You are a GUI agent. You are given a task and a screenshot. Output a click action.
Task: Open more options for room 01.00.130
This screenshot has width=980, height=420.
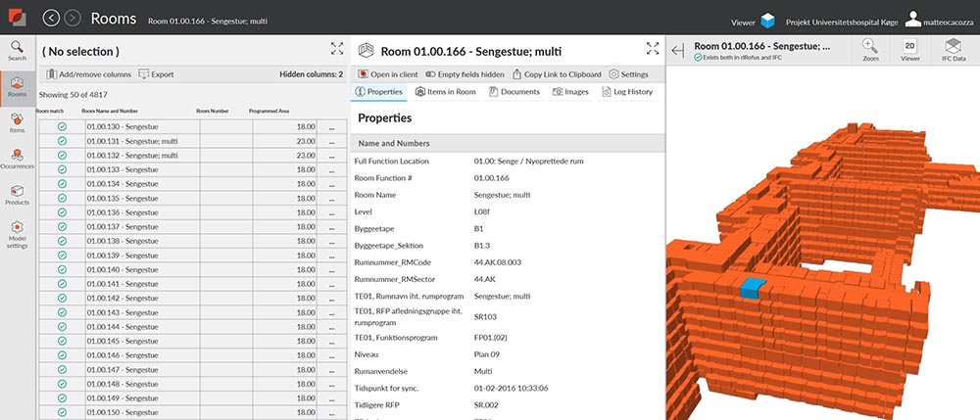(332, 126)
